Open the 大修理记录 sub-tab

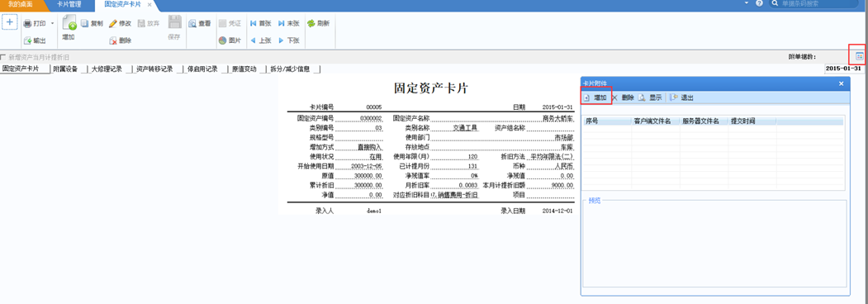tap(107, 69)
